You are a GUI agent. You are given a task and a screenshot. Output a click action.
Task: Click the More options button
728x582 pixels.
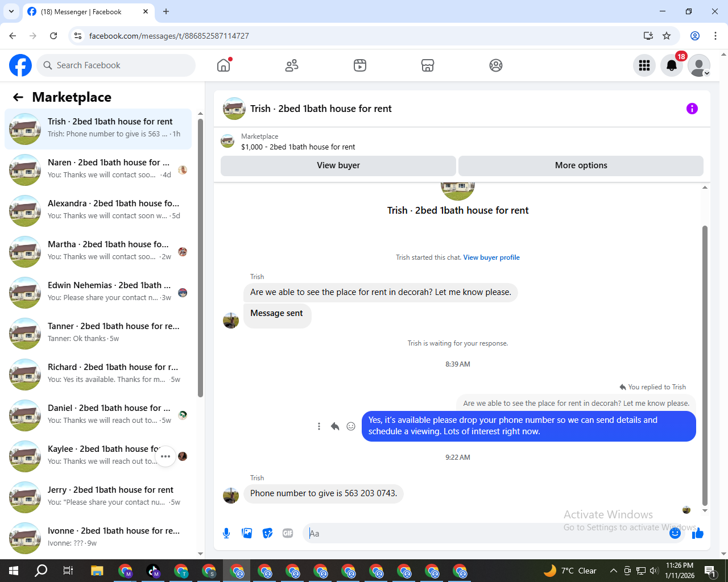tap(581, 165)
